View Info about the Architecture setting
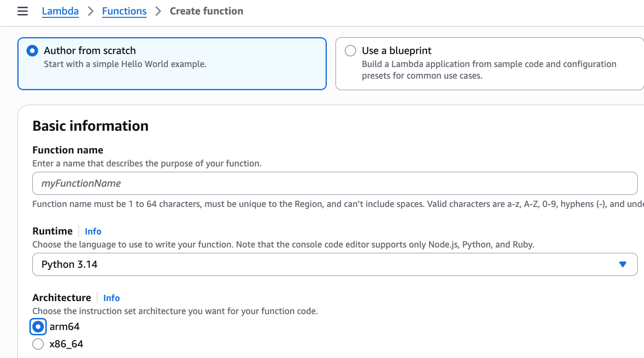Screen dimensions: 644x358 [111, 298]
